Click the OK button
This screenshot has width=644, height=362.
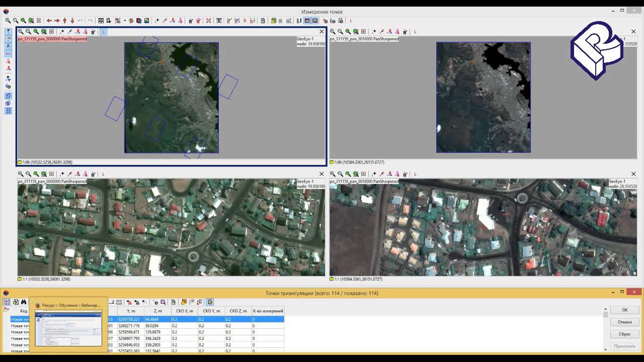click(624, 310)
